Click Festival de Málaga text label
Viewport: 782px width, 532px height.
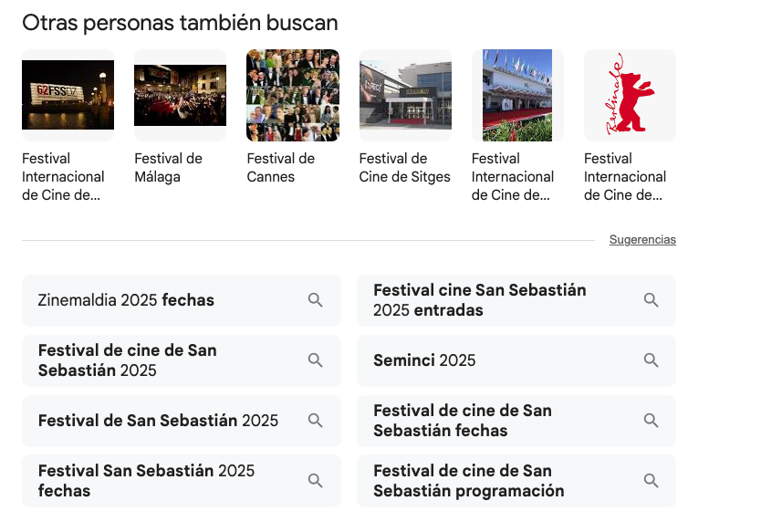pyautogui.click(x=169, y=168)
